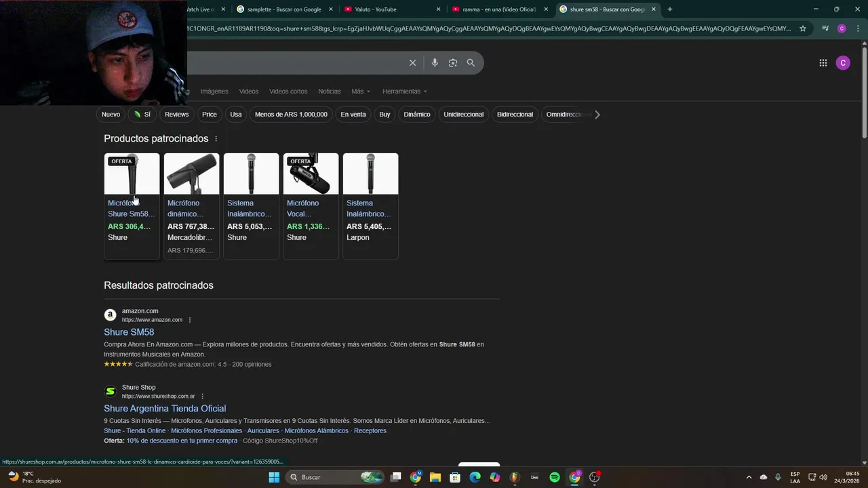Viewport: 868px width, 488px height.
Task: Open a new browser tab
Action: [669, 9]
